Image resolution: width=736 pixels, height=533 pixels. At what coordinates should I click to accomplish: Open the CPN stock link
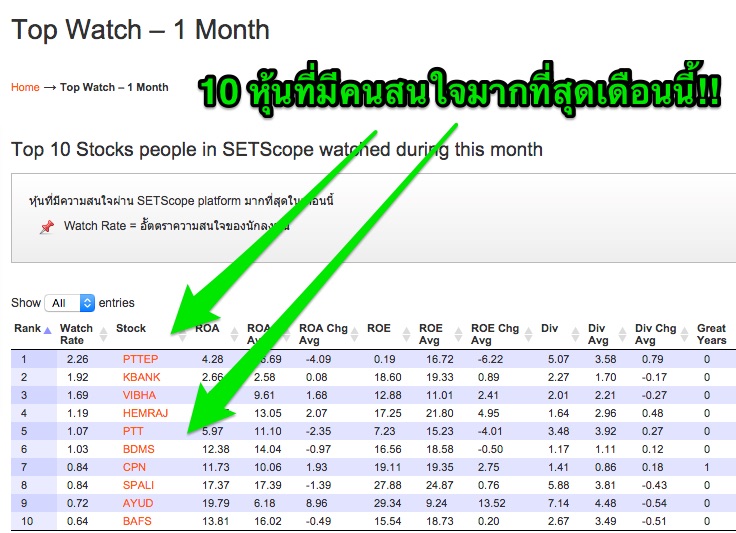click(x=134, y=467)
